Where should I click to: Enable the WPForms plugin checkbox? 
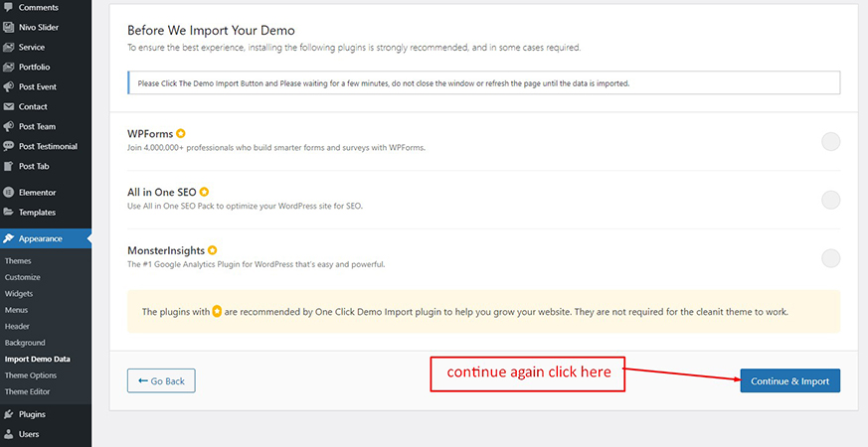pos(830,141)
